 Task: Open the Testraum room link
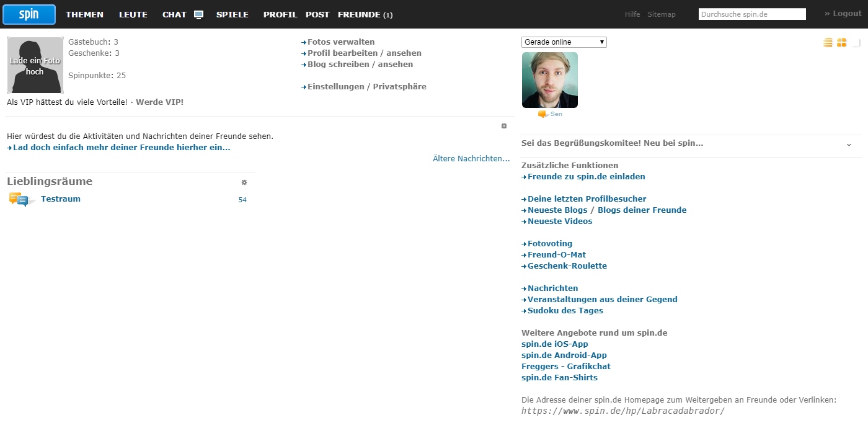coord(61,199)
